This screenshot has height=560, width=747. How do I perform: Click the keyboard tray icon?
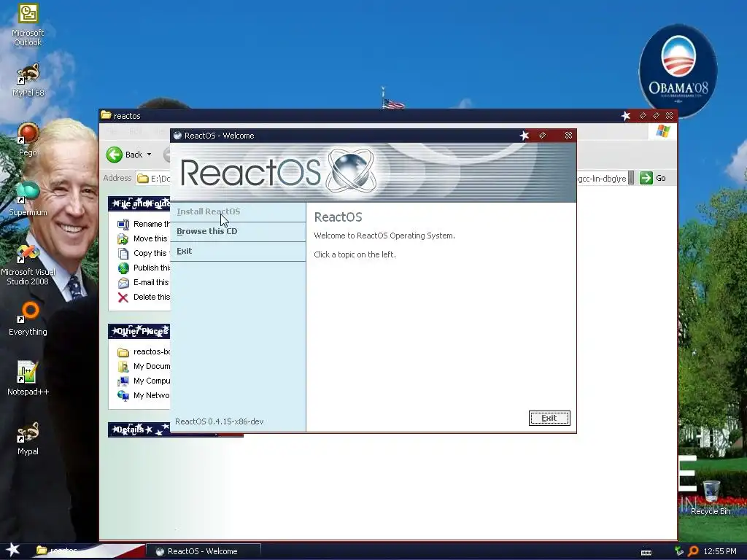pos(646,553)
